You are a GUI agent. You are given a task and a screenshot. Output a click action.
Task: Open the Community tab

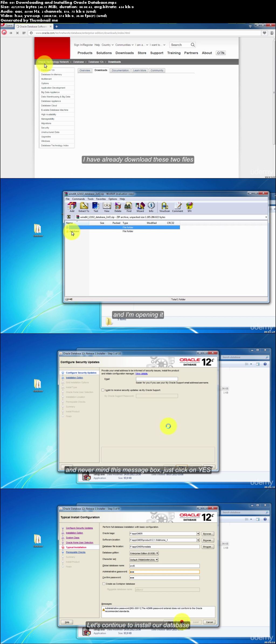(157, 70)
